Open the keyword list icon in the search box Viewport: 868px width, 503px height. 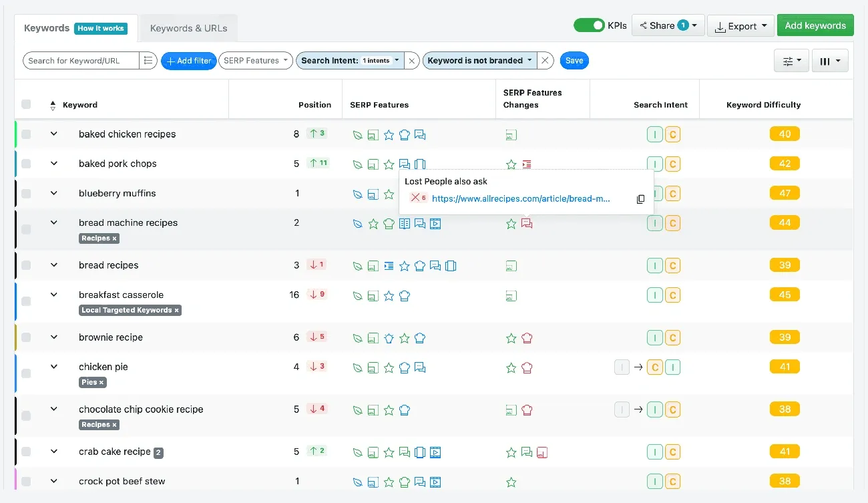pyautogui.click(x=148, y=61)
